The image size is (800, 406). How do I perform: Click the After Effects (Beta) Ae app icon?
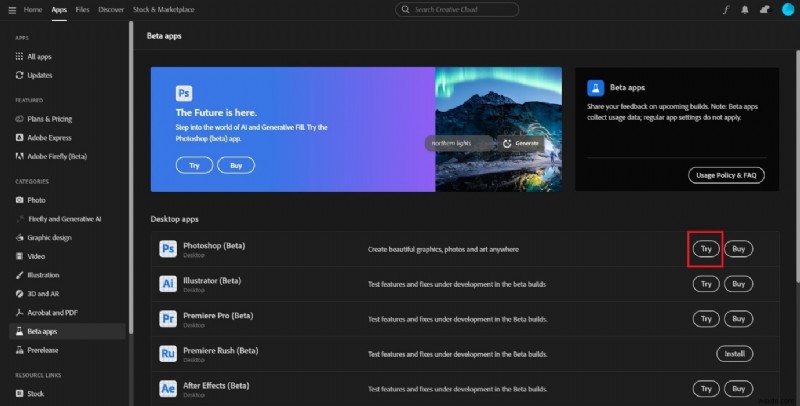(x=168, y=389)
